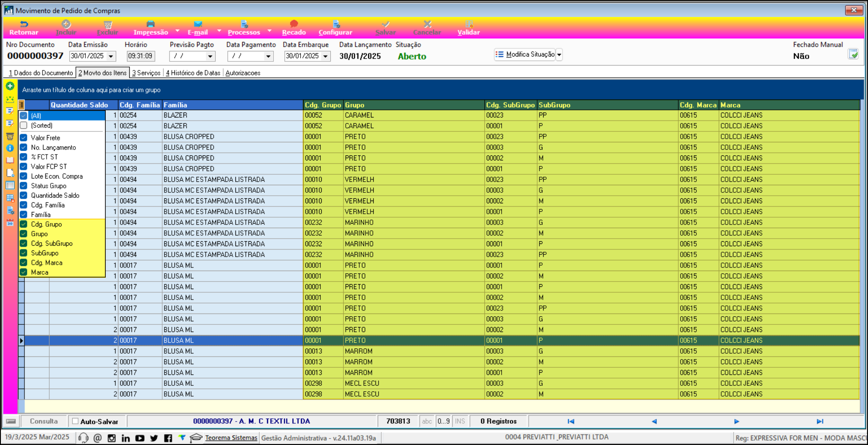Screen dimensions: 868x445
Task: Click the headset support icon in status bar
Action: tap(83, 438)
